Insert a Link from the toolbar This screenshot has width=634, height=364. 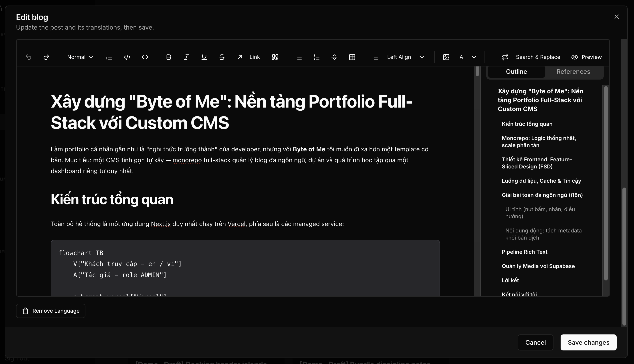point(249,57)
